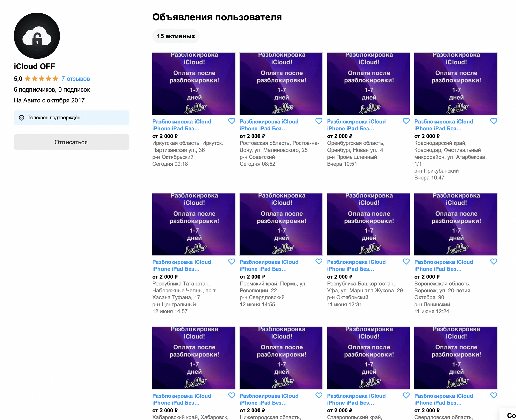Click the Вчера 10:47 timestamp
Screen dimensions: 516x420
click(429, 178)
